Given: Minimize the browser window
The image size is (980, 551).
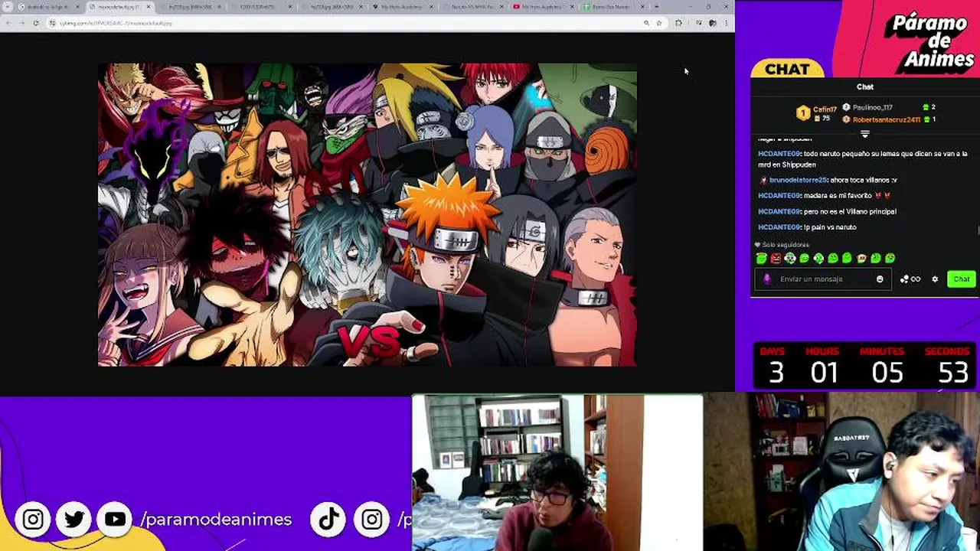Looking at the screenshot, I should click(x=691, y=7).
